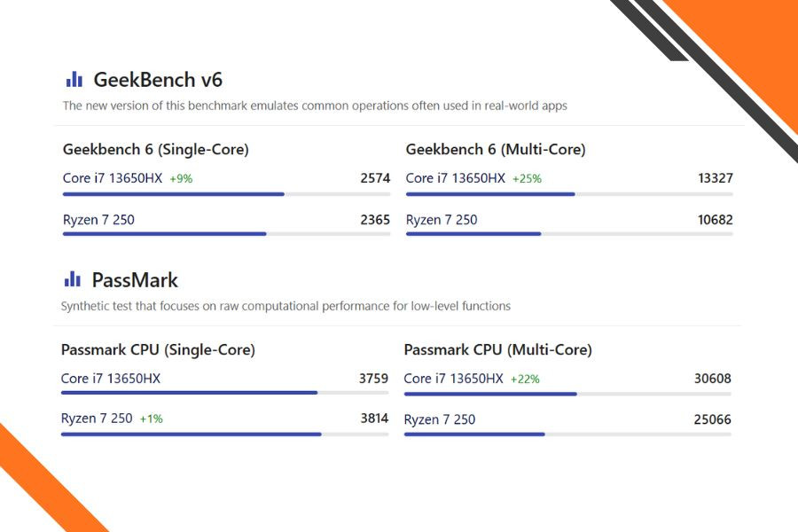Viewport: 798px width, 532px height.
Task: Click Core i7 13650HX in Geekbench Single-Core
Action: (x=113, y=178)
